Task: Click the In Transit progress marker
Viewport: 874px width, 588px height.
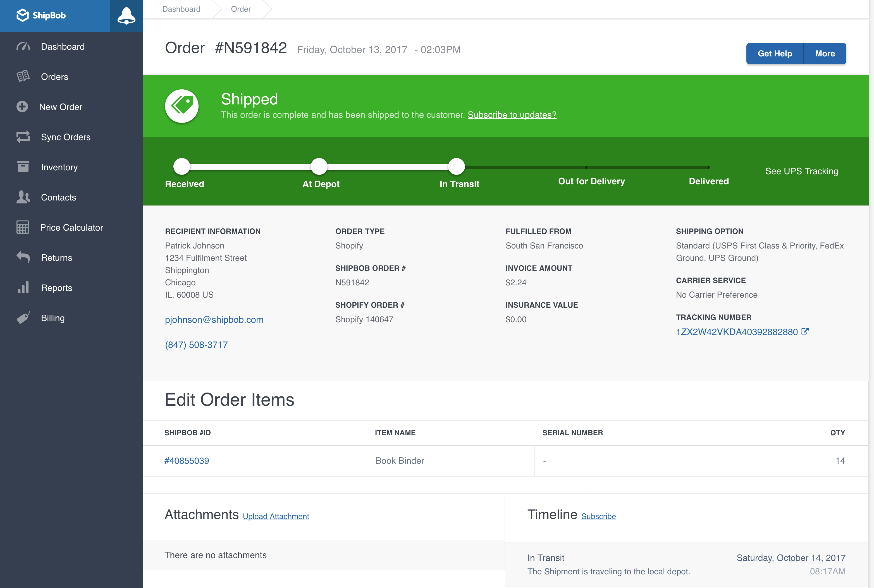Action: [x=457, y=166]
